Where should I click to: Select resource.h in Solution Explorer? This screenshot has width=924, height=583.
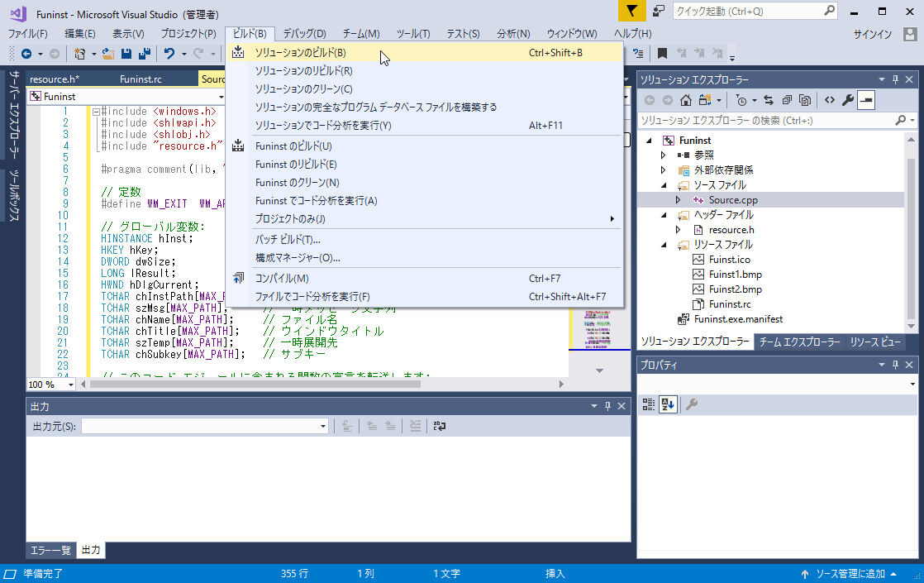click(731, 230)
